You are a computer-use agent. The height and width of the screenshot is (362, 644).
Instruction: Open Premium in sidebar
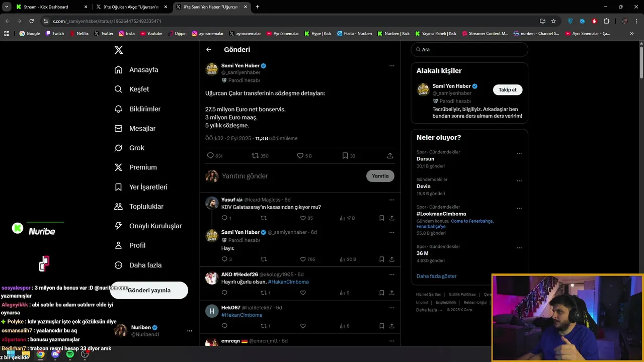click(x=135, y=167)
